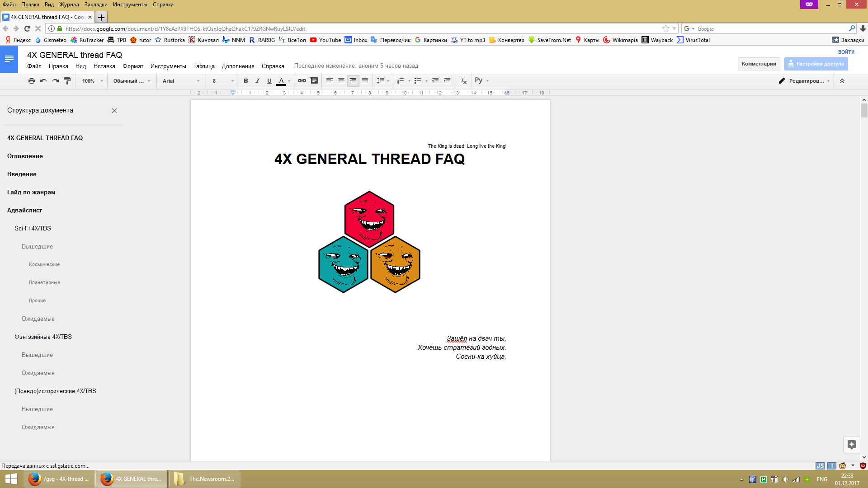The height and width of the screenshot is (488, 868).
Task: Open the Дополнения menu
Action: tap(238, 66)
